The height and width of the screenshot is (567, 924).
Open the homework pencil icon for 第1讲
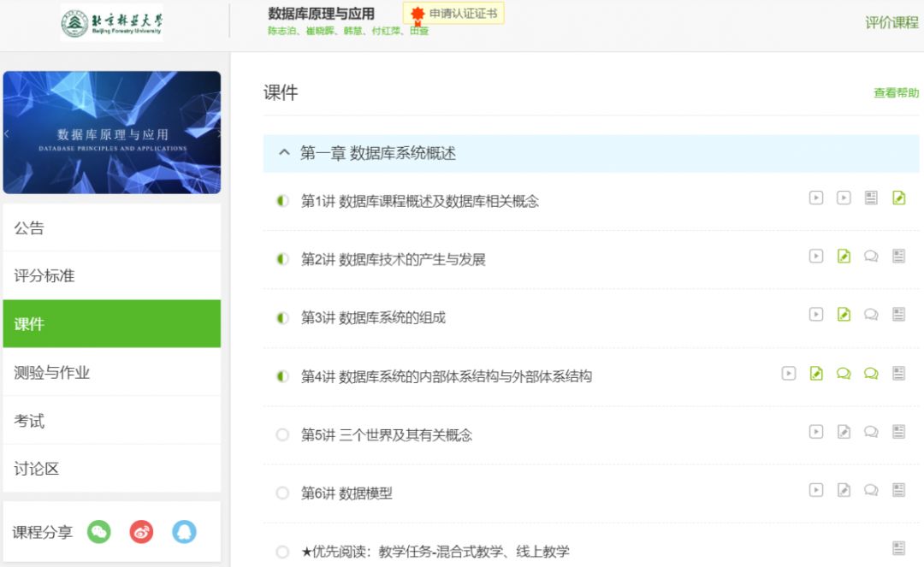898,197
